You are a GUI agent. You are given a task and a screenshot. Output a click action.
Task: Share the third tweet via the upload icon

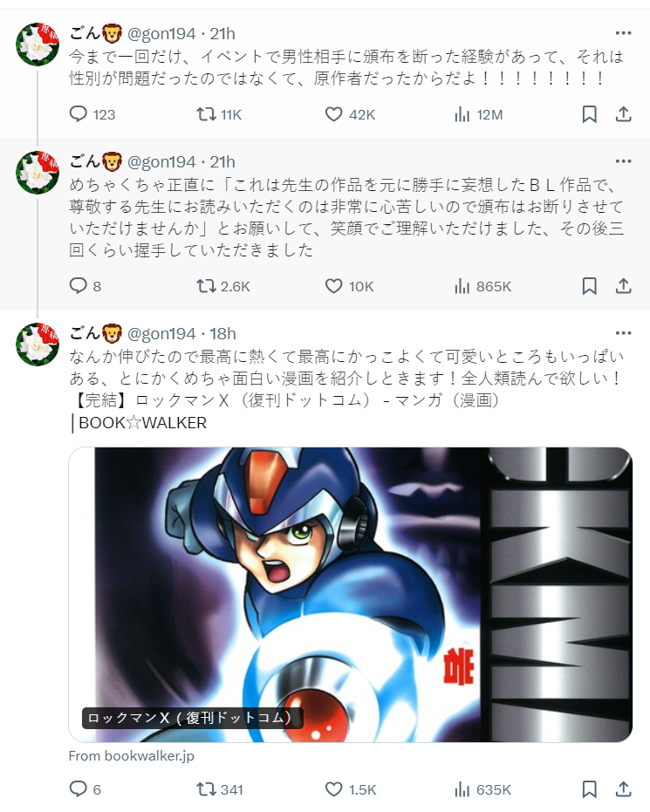623,789
